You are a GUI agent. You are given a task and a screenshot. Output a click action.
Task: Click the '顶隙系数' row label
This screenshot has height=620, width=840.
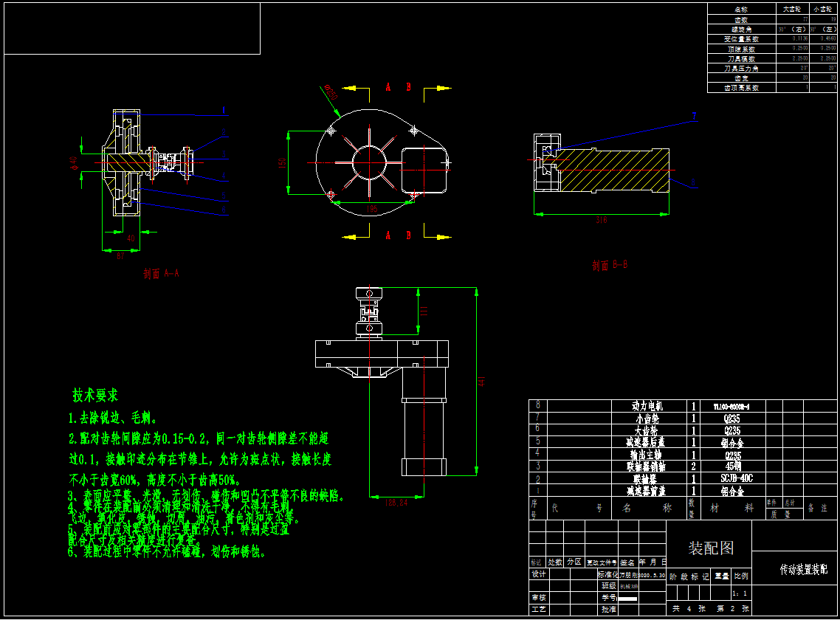pos(741,49)
